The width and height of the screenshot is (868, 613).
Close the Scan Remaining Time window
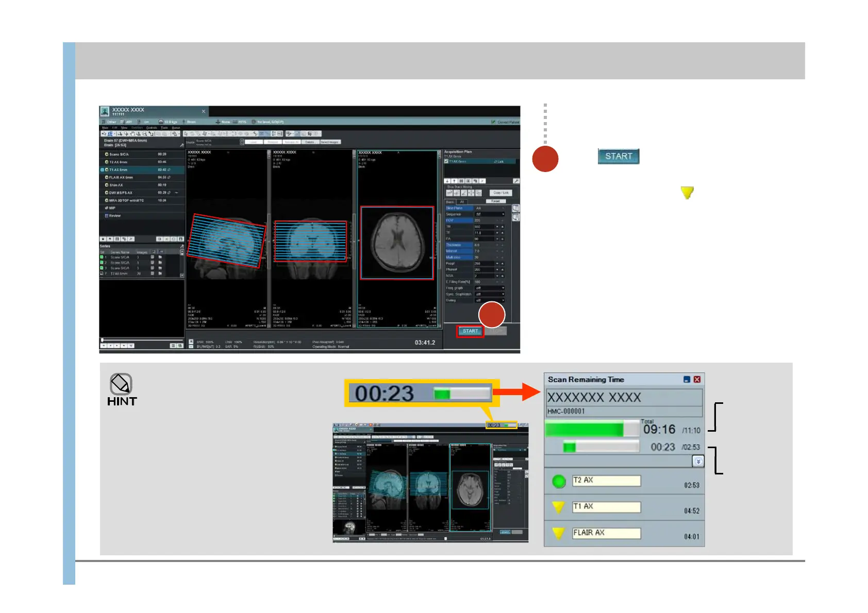coord(697,380)
